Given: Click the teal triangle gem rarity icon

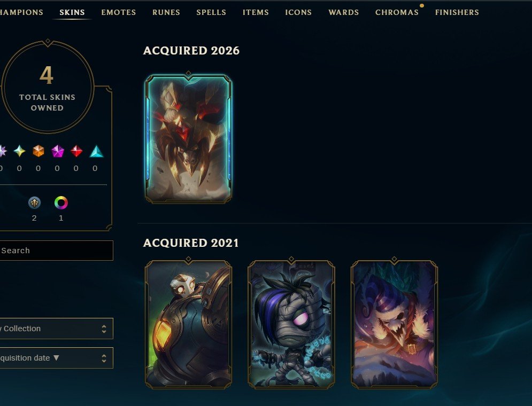Looking at the screenshot, I should [x=96, y=152].
